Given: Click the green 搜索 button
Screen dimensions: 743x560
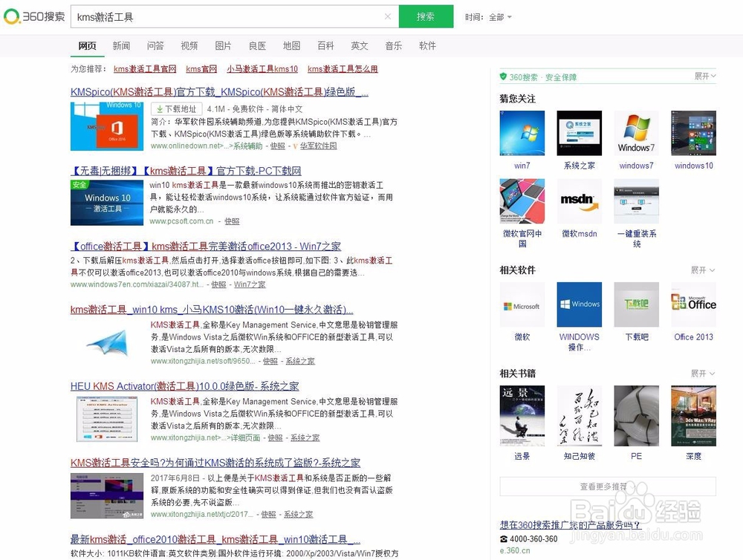Looking at the screenshot, I should tap(426, 16).
